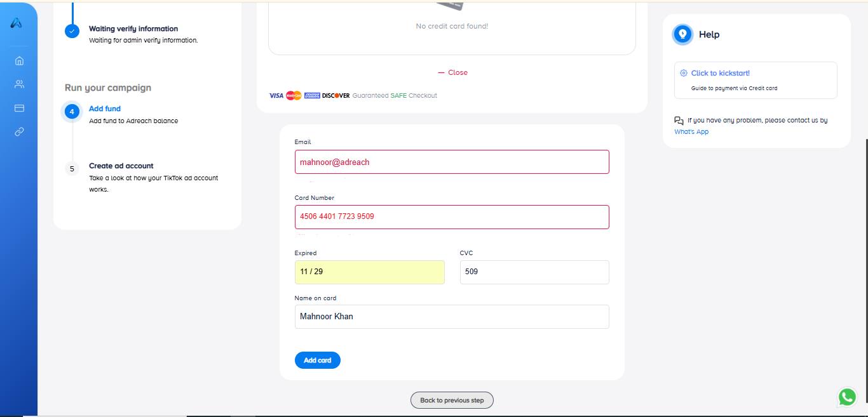
Task: Click the chat bubble icon near contact text
Action: coord(679,121)
